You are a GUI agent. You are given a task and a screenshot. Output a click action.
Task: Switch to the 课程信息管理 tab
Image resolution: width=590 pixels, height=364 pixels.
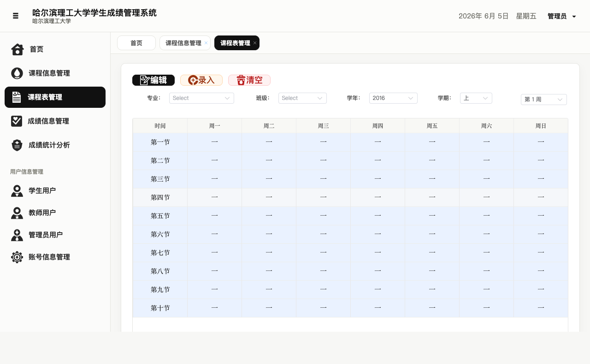pyautogui.click(x=185, y=43)
